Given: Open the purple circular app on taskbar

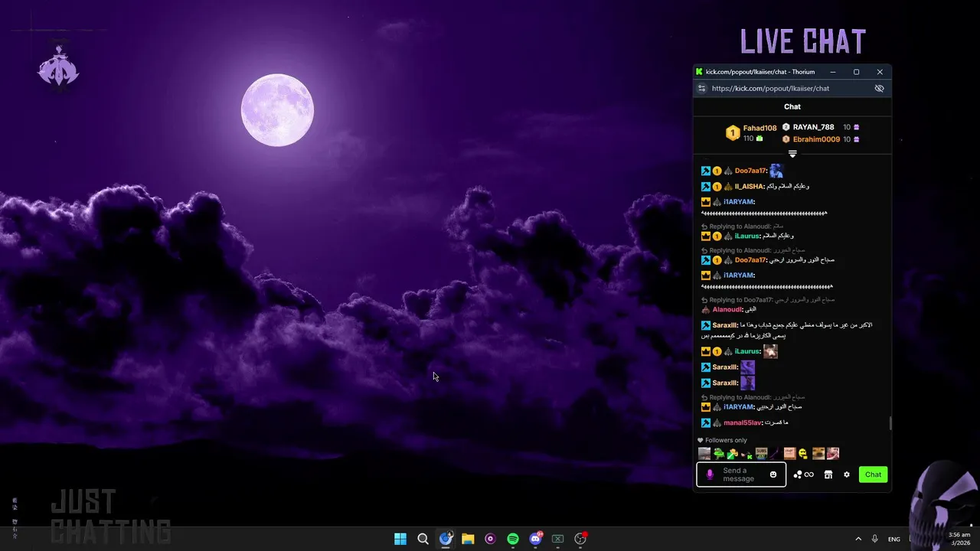Looking at the screenshot, I should coord(490,539).
